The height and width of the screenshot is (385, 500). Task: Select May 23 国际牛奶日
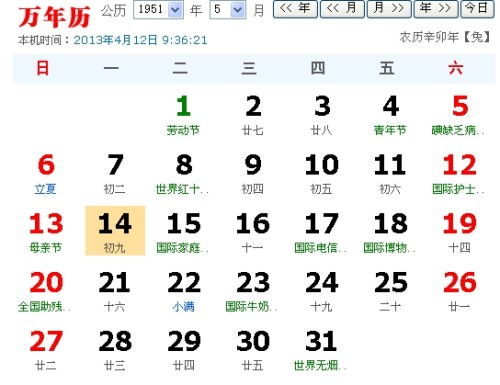point(253,291)
